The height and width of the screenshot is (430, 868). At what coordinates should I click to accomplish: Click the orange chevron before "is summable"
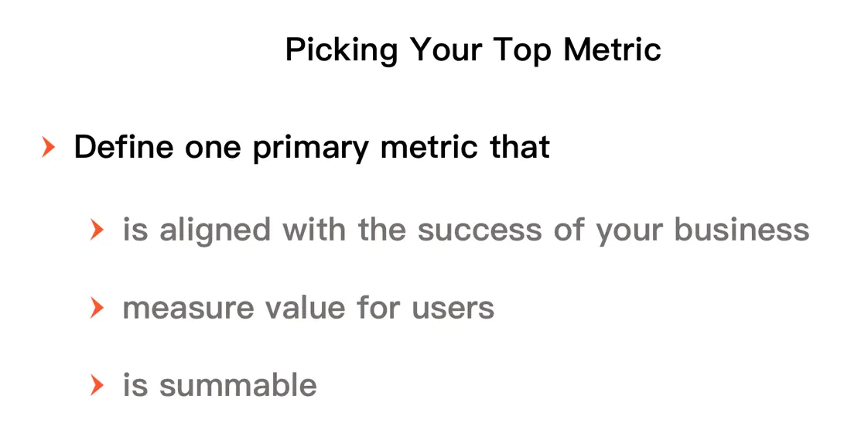[x=97, y=384]
